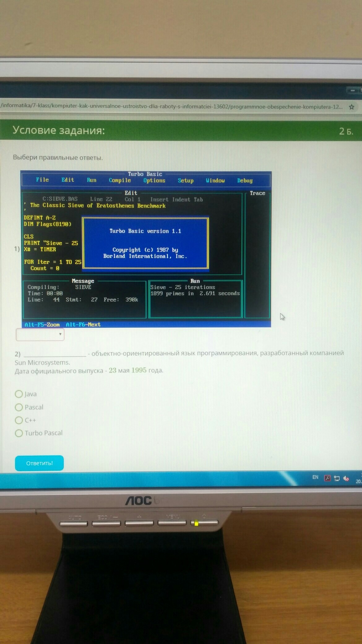Choose the C++ radio button

(19, 420)
